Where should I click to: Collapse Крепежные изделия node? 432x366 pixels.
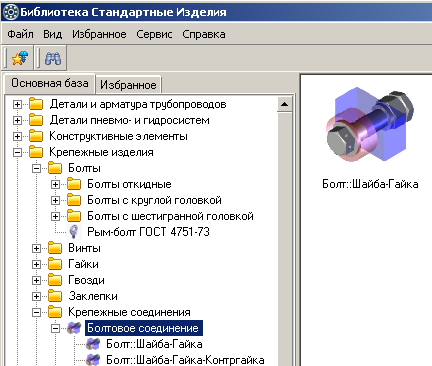pos(17,152)
